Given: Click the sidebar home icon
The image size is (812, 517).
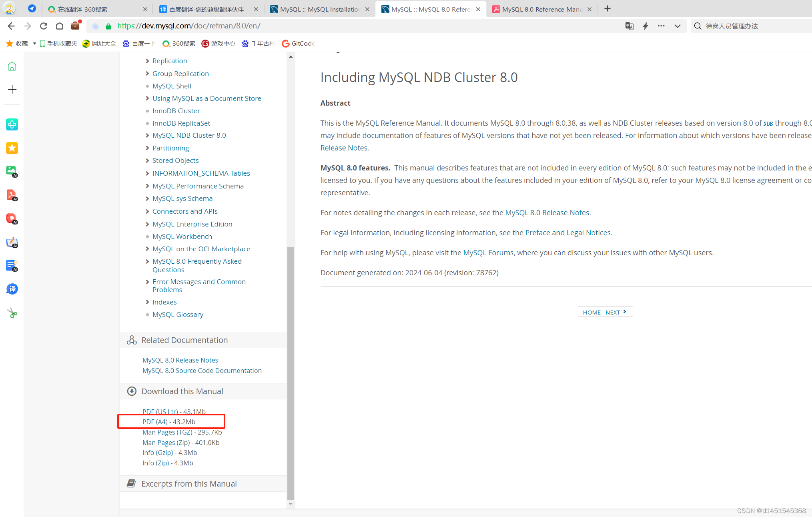Looking at the screenshot, I should (12, 66).
